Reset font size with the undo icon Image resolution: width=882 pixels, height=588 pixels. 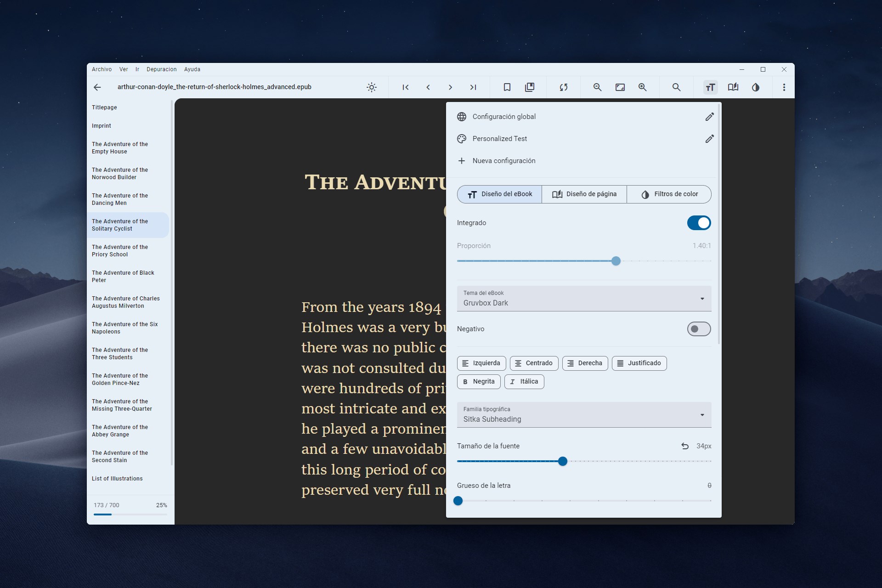point(685,446)
